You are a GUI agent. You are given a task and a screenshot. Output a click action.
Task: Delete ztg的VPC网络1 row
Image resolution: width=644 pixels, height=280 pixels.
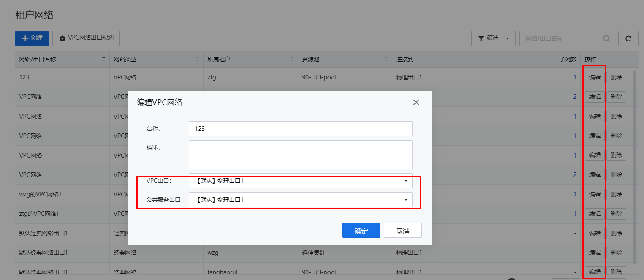click(616, 213)
